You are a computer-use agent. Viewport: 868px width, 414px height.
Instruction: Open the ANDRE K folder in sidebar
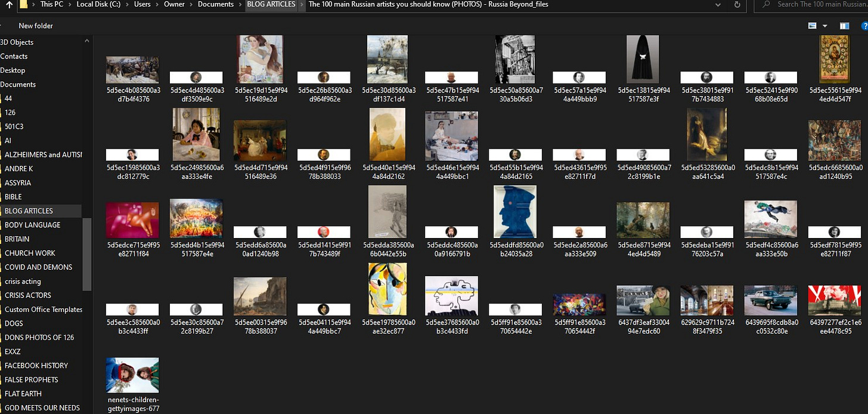click(x=18, y=169)
